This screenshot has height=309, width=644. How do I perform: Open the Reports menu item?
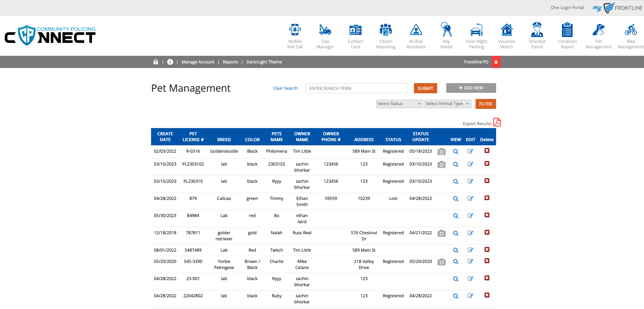click(x=230, y=62)
